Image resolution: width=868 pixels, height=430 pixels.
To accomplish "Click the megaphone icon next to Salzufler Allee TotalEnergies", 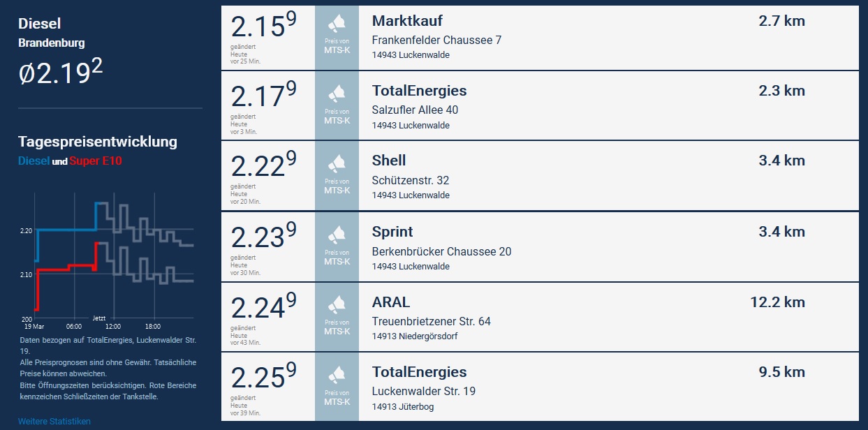I will coord(337,94).
